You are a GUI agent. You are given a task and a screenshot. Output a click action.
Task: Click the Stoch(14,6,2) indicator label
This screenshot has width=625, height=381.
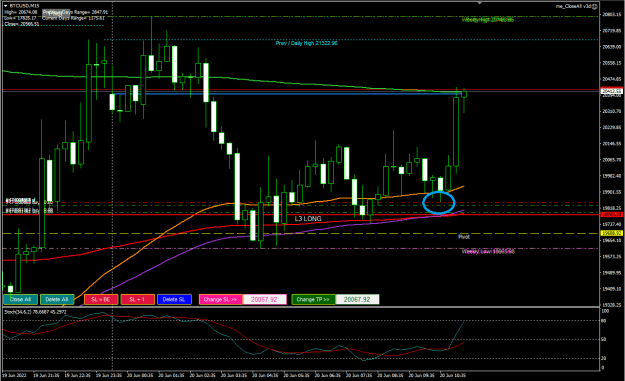pyautogui.click(x=35, y=312)
